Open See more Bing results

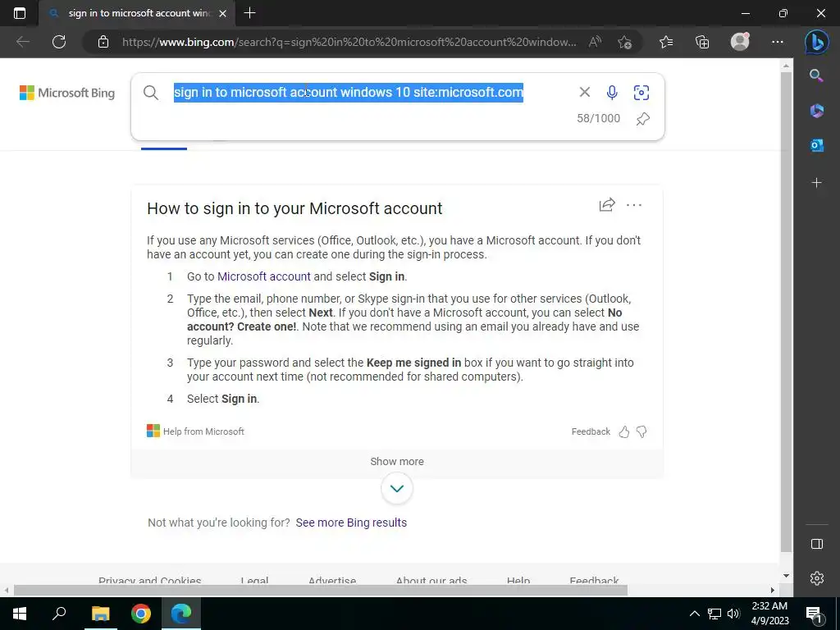(351, 523)
